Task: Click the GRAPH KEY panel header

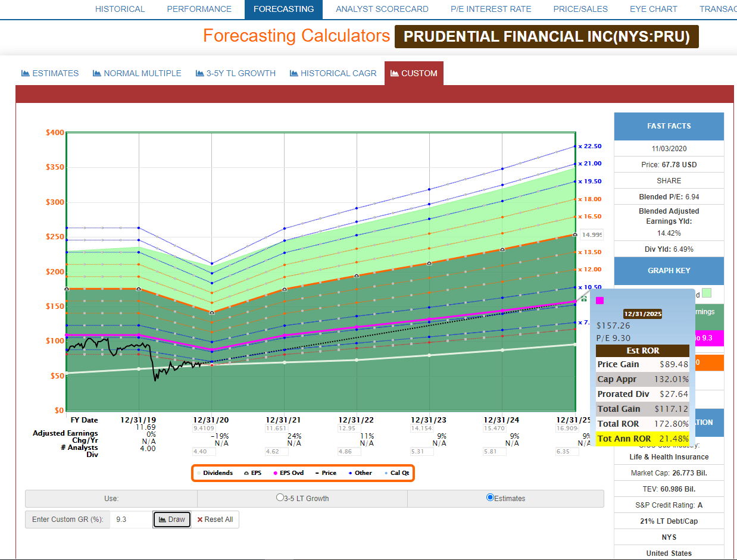Action: (669, 271)
